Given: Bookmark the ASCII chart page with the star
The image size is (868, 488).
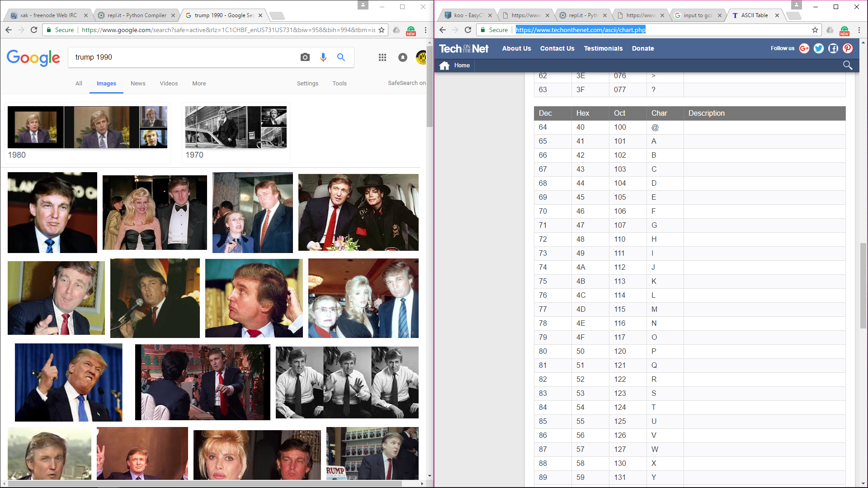Looking at the screenshot, I should click(815, 30).
